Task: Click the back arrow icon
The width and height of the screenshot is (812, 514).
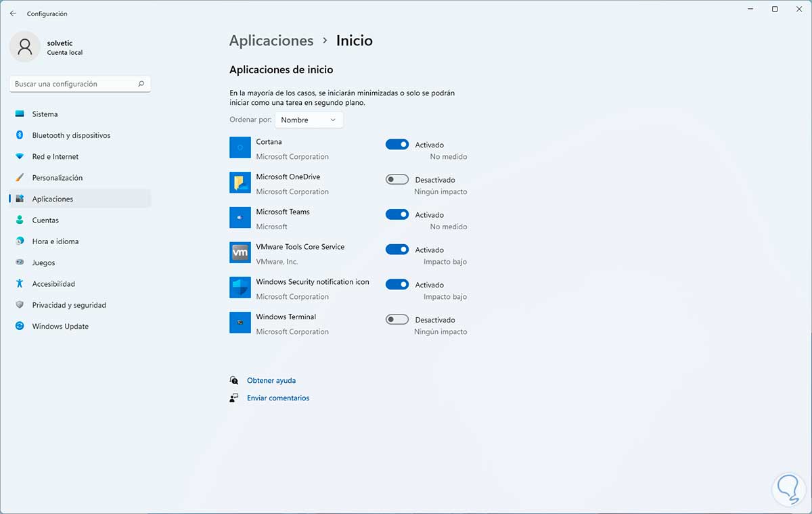Action: [x=13, y=14]
